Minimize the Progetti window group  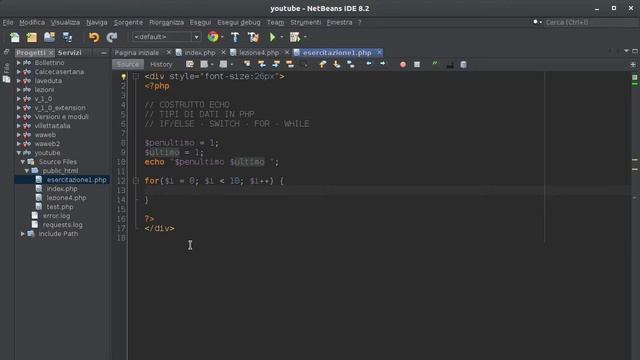104,53
